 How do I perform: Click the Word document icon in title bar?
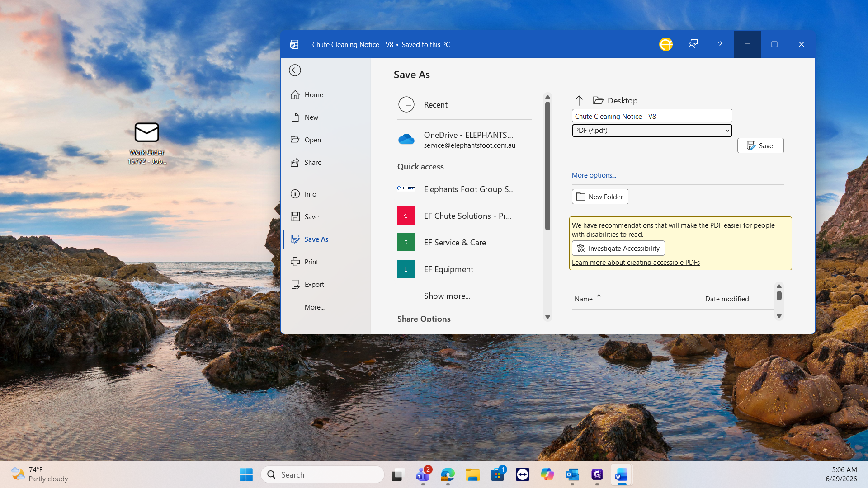pos(294,44)
